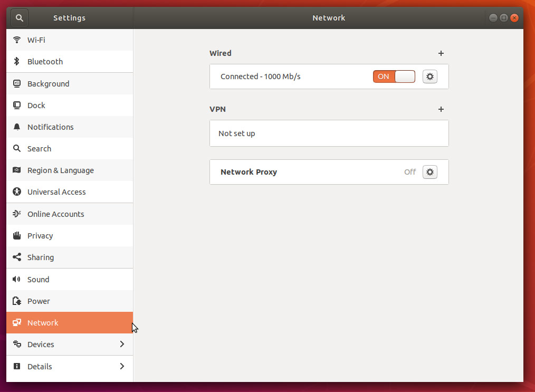535x392 pixels.
Task: Open Online Accounts panel
Action: (70, 214)
